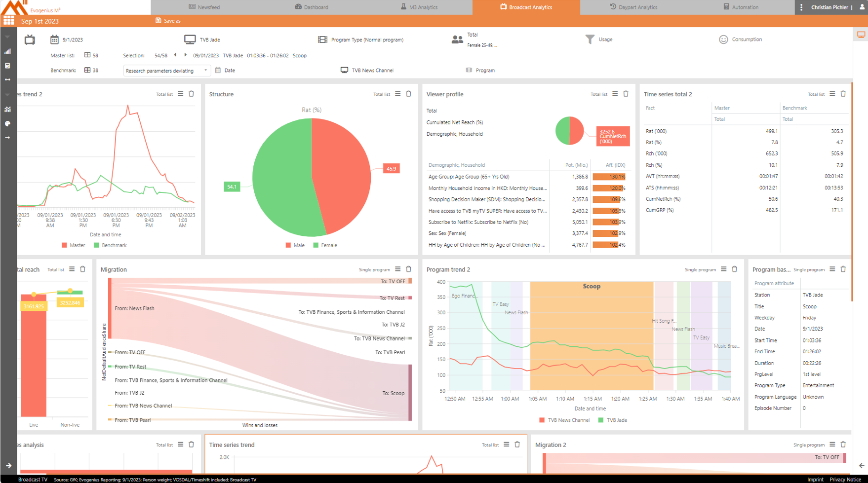Go to next selection with right arrow
This screenshot has height=483, width=868.
(186, 55)
